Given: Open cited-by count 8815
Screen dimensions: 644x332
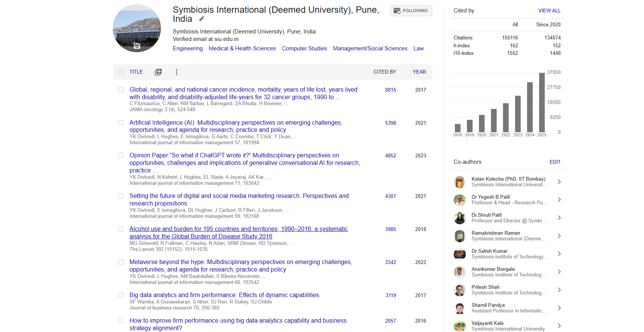Looking at the screenshot, I should (x=390, y=90).
